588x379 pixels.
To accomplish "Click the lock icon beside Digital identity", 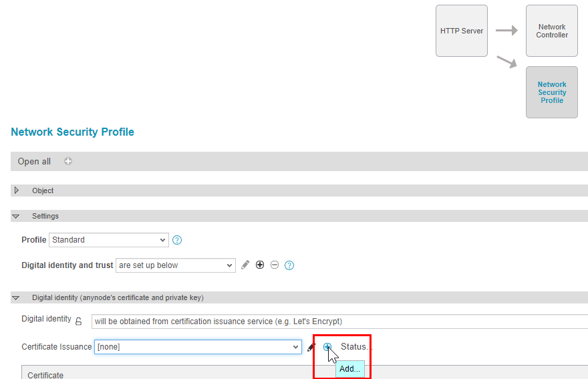I will coord(78,321).
